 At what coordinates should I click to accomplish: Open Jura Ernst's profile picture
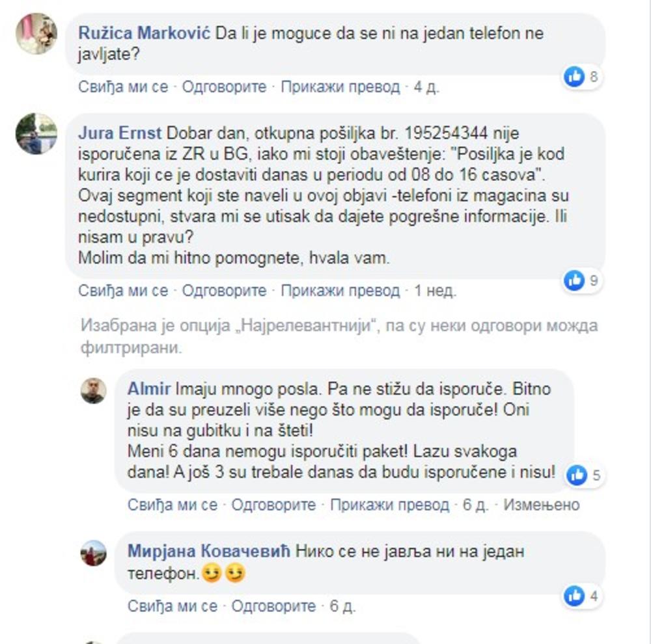point(36,133)
